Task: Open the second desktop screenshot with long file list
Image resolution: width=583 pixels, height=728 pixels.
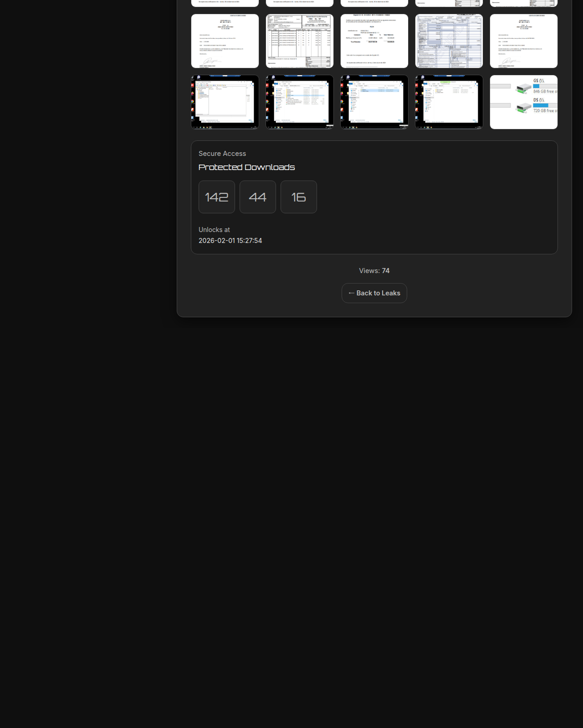Action: point(300,102)
